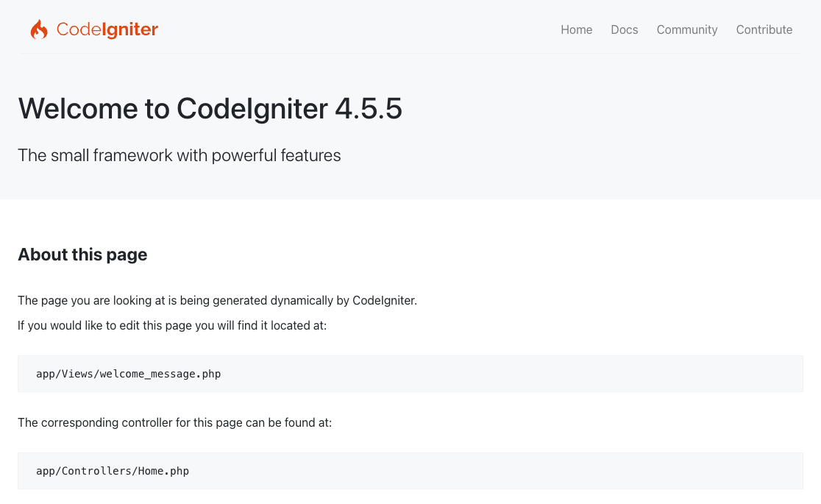This screenshot has width=821, height=504.
Task: Click the code path app/Controllers/Home.php
Action: (113, 471)
